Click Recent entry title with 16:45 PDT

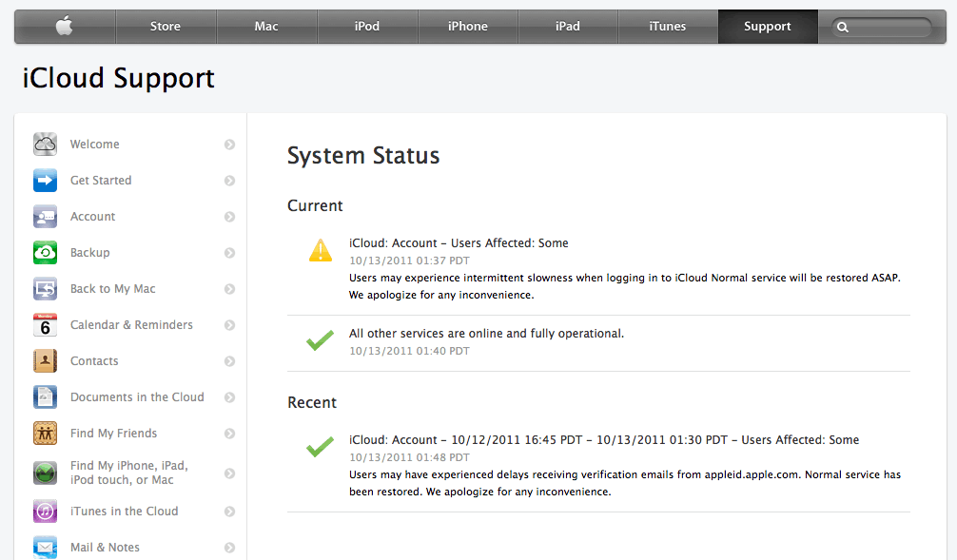604,440
